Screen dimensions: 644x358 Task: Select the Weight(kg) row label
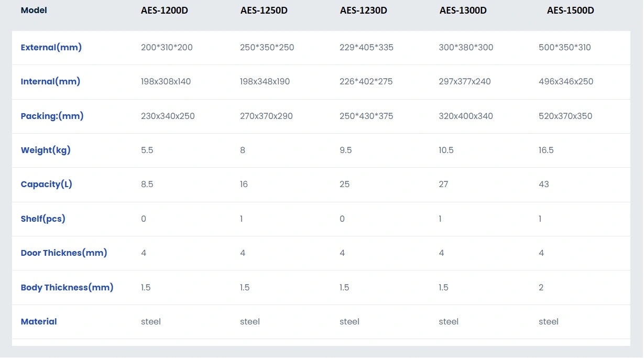click(46, 150)
